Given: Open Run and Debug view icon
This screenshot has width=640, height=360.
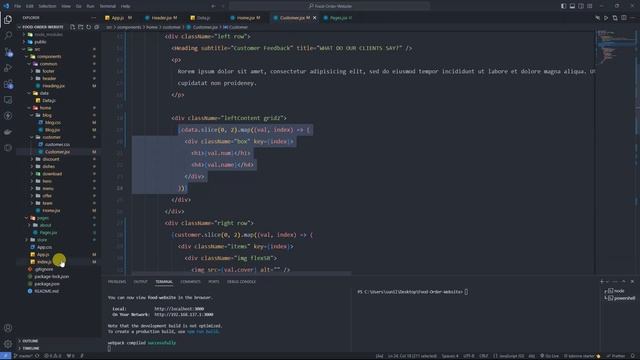Looking at the screenshot, I should tap(8, 68).
